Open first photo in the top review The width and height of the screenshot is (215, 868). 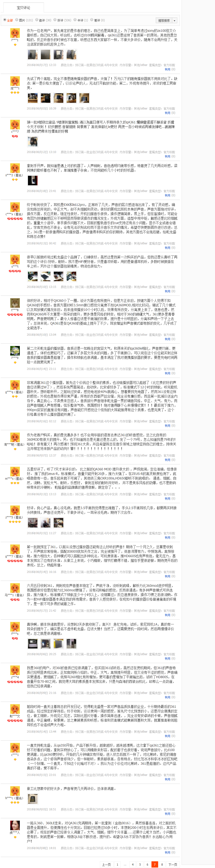click(33, 54)
